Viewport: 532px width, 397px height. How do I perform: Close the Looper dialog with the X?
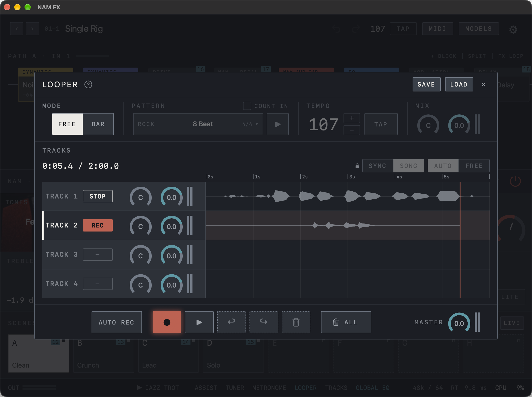pos(483,85)
